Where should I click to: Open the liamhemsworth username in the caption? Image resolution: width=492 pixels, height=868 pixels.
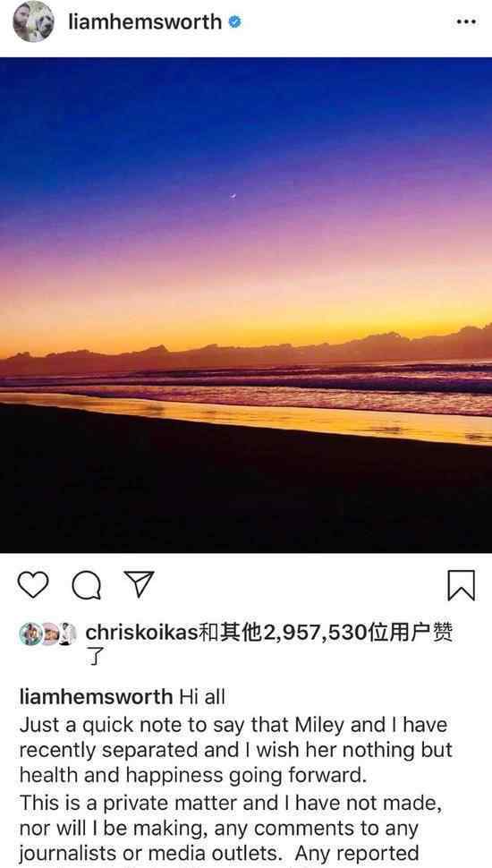(x=96, y=696)
